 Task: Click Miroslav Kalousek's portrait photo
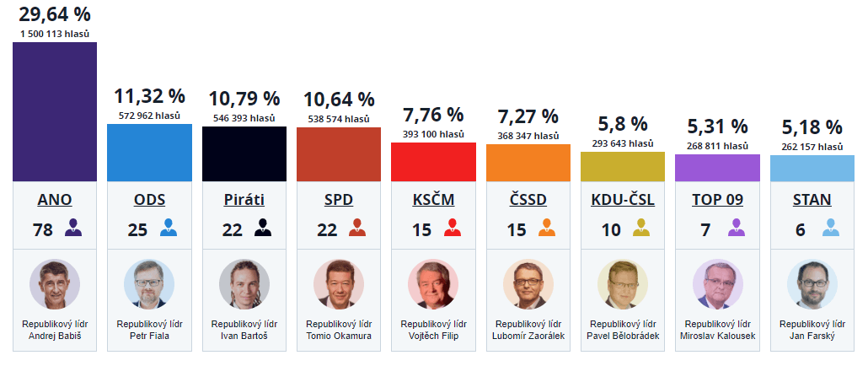click(x=717, y=284)
